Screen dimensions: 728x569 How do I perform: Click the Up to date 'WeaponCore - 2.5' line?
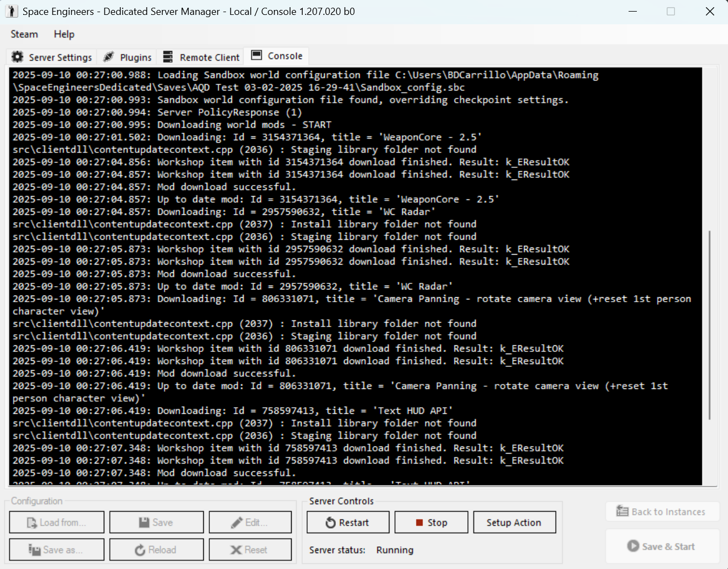point(256,199)
